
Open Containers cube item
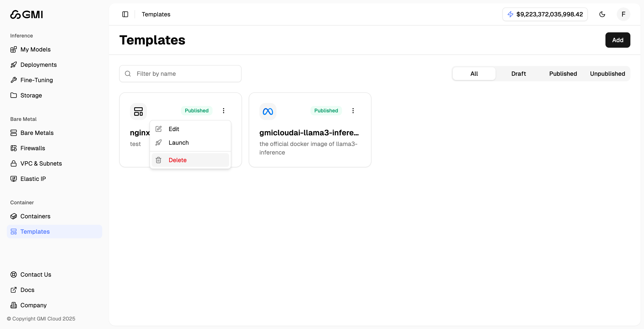point(35,216)
